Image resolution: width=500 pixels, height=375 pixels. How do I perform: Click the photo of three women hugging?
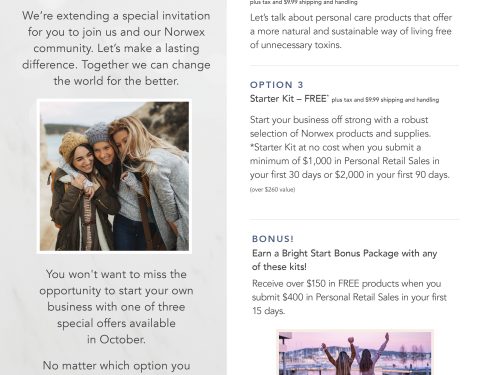[114, 176]
